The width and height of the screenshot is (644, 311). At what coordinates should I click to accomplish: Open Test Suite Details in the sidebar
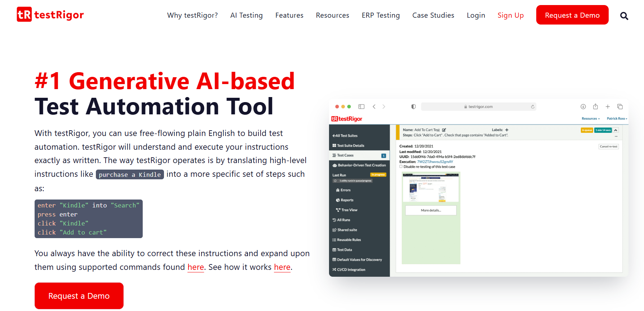point(348,145)
